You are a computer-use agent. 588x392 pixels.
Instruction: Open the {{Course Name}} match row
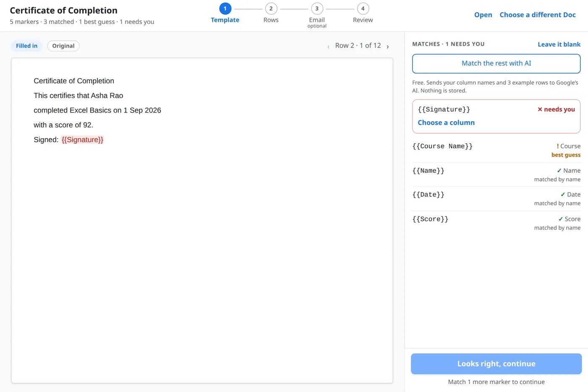496,150
